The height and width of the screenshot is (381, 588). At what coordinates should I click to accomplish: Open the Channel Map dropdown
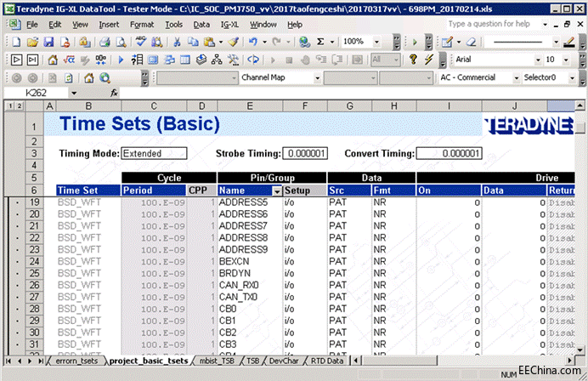coord(317,78)
